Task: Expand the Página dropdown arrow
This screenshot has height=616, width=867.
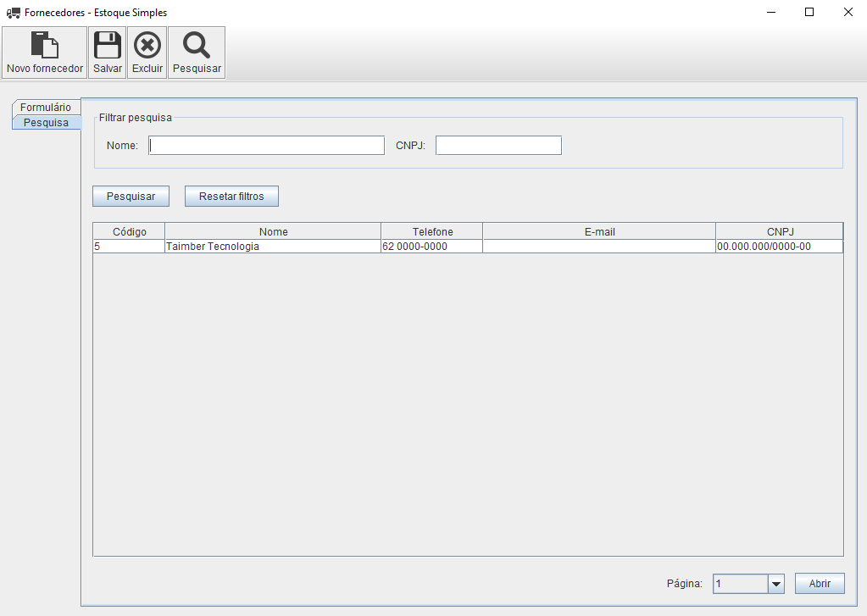Action: [775, 584]
